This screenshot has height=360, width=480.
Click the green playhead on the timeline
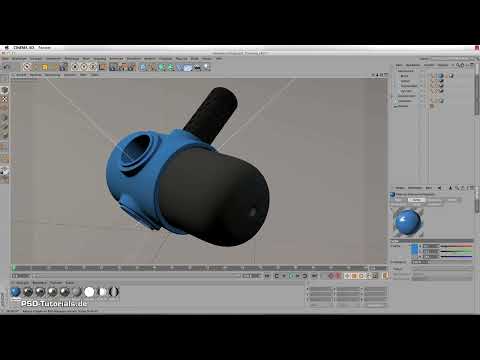[x=14, y=268]
